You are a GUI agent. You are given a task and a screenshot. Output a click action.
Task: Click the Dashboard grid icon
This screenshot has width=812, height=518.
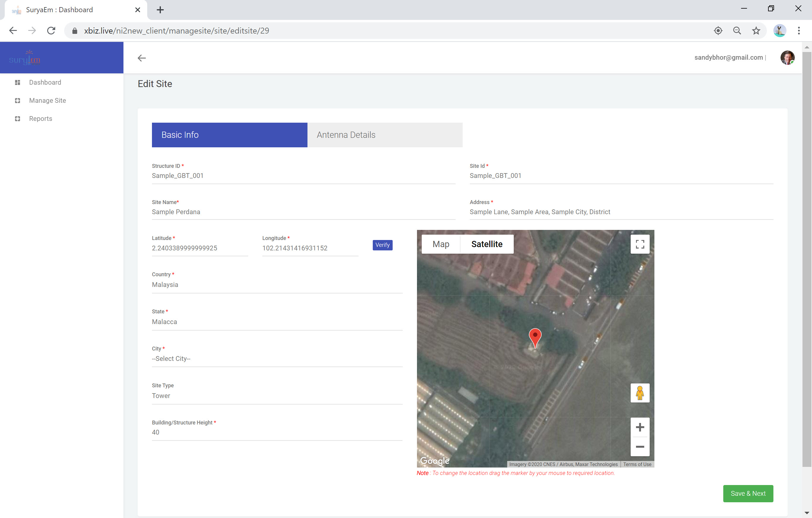[x=18, y=82]
